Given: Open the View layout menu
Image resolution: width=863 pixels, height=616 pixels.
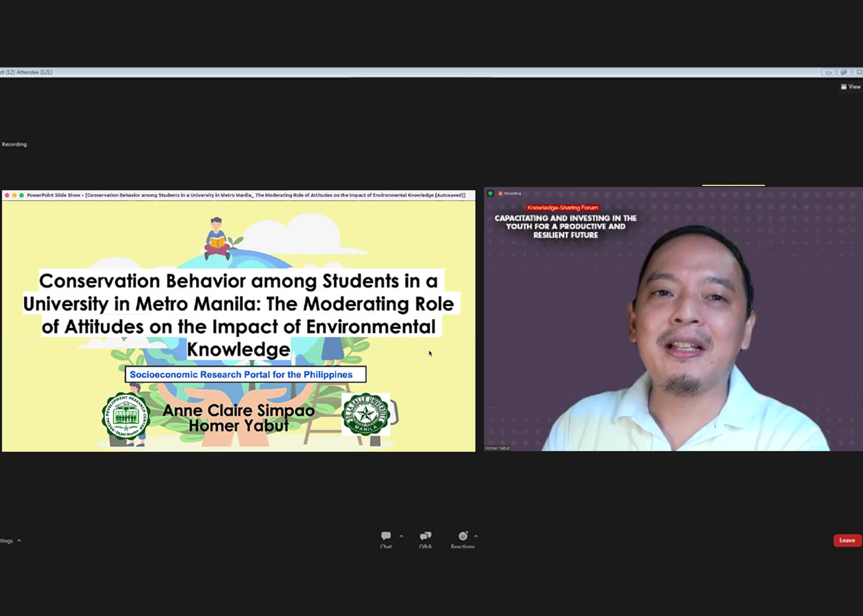Looking at the screenshot, I should 851,87.
